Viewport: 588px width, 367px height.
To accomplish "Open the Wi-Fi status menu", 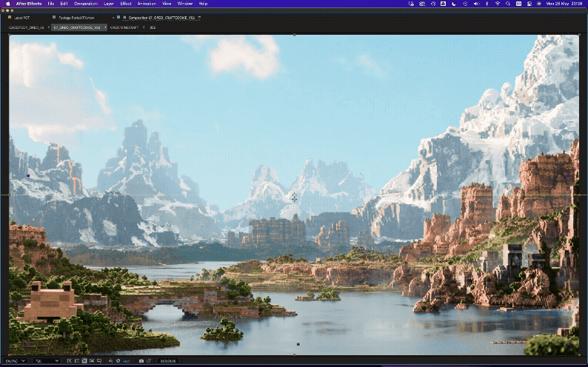I will 498,4.
